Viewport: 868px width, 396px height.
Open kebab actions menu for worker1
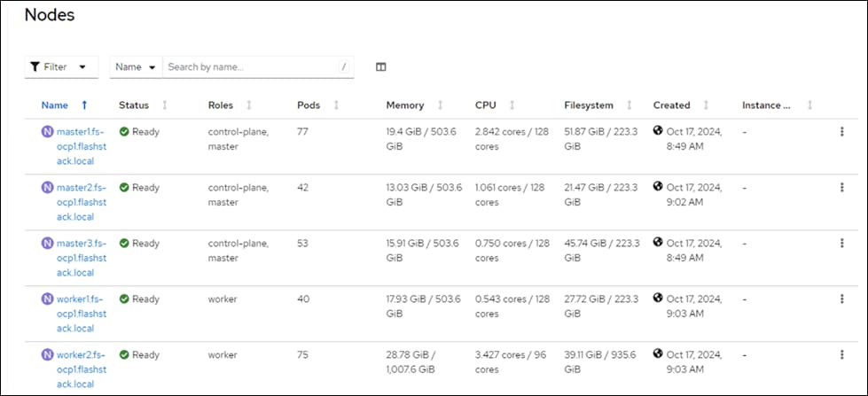pyautogui.click(x=842, y=299)
